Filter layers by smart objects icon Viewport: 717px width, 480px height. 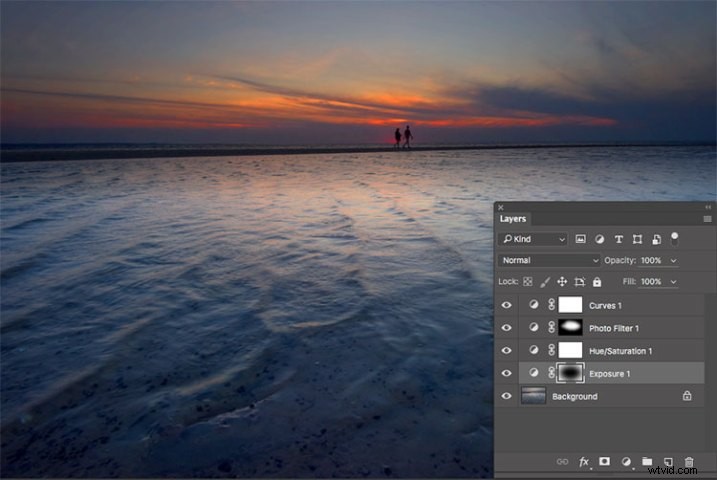click(x=656, y=239)
